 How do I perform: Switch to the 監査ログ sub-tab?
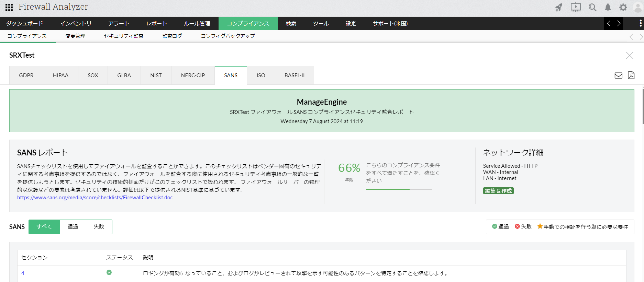(x=172, y=36)
